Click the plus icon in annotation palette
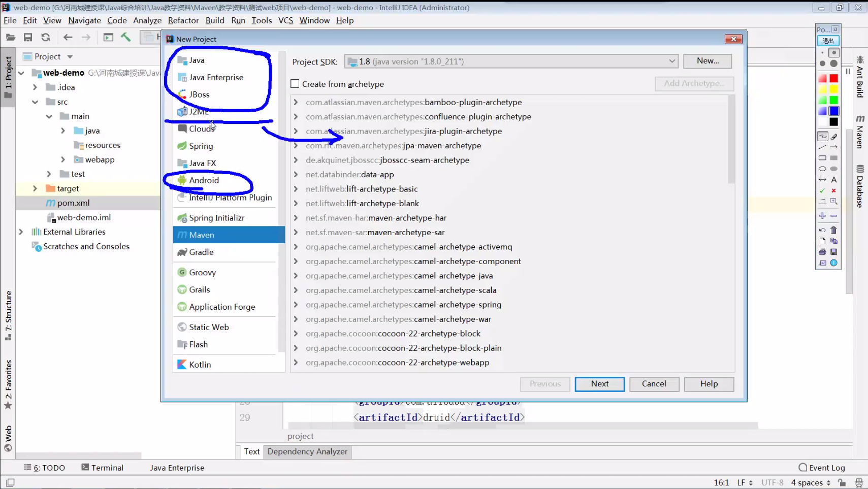 [x=823, y=216]
